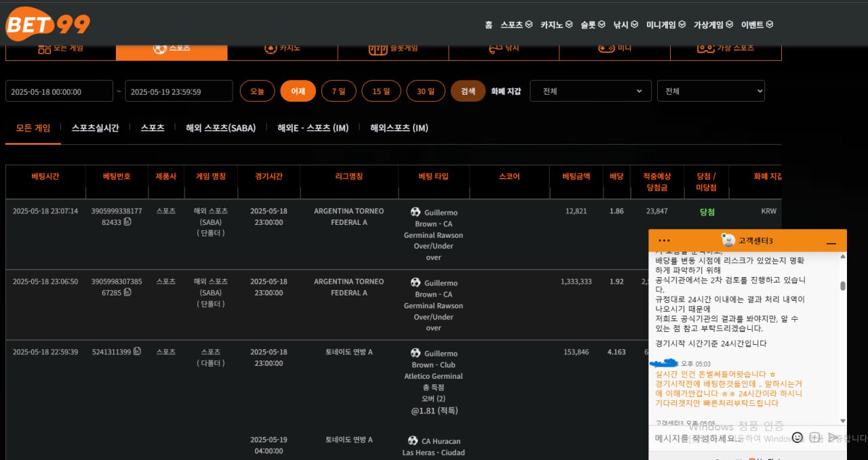Switch to 스포츠실시간 tab

click(x=95, y=128)
